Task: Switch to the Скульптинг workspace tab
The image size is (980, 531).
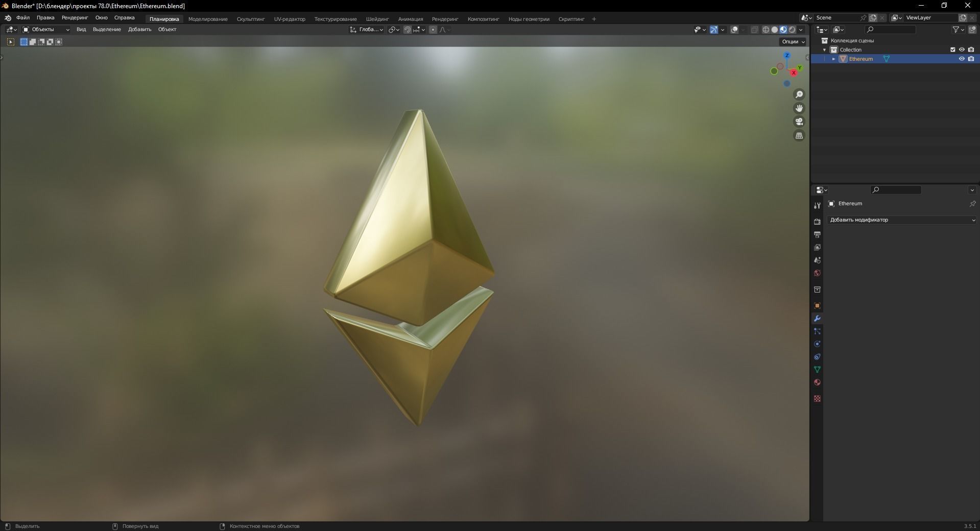Action: tap(251, 19)
